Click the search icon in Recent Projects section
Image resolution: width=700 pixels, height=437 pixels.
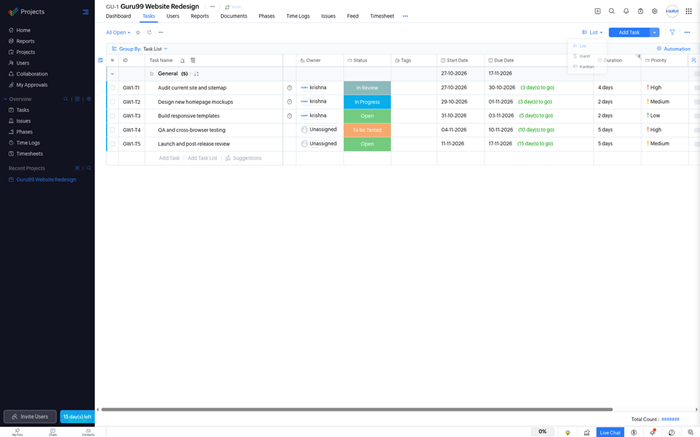point(88,168)
